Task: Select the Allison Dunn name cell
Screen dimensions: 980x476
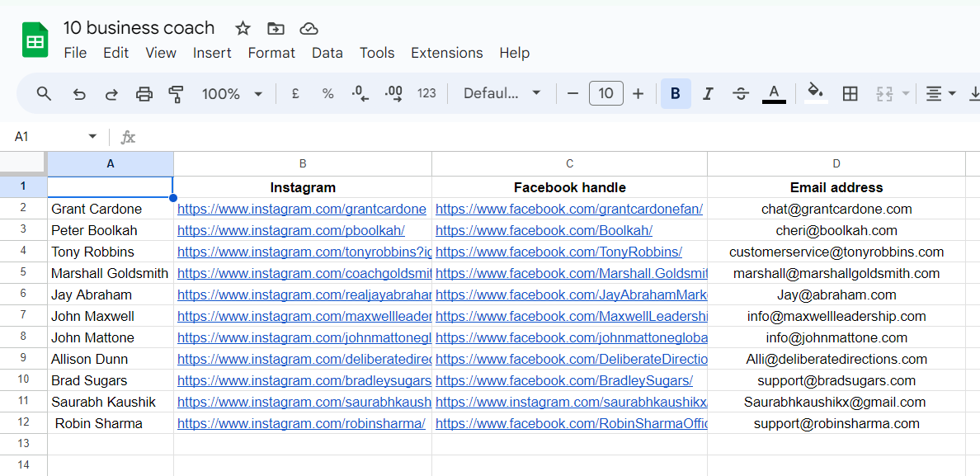Action: pos(111,359)
